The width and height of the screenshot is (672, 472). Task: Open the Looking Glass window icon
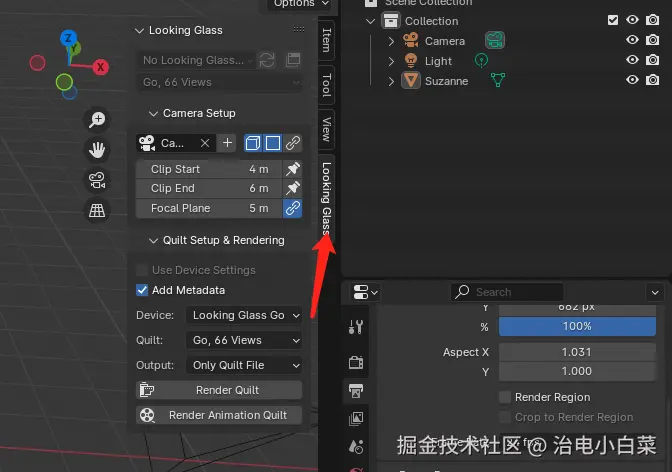coord(293,60)
